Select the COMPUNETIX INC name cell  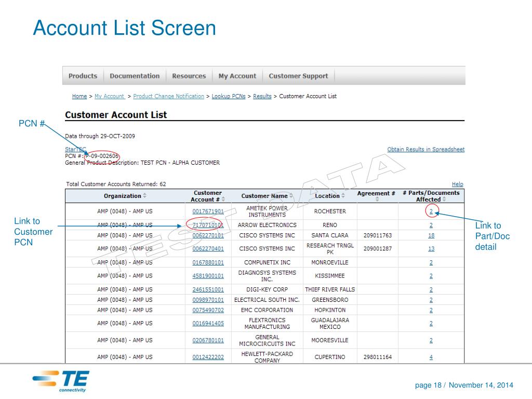[x=267, y=262]
